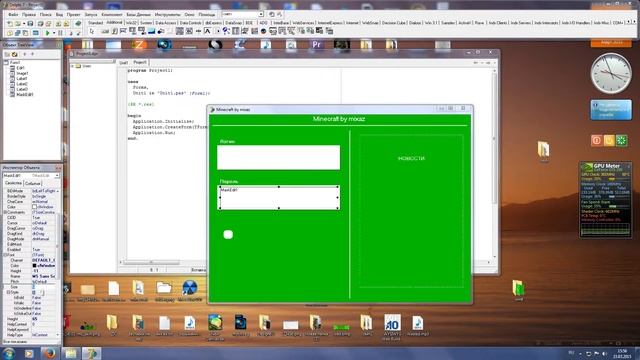Viewport: 640px width, 360px height.
Task: Switch to Standard palette tab
Action: pyautogui.click(x=96, y=23)
